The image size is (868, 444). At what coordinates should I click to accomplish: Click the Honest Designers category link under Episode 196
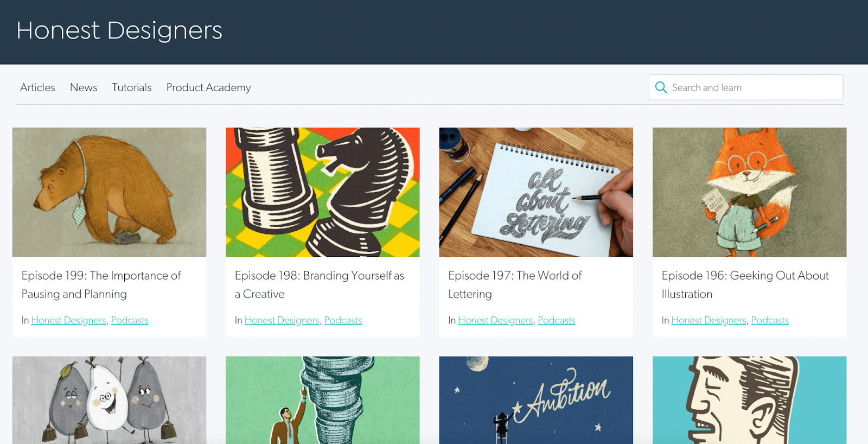(709, 320)
